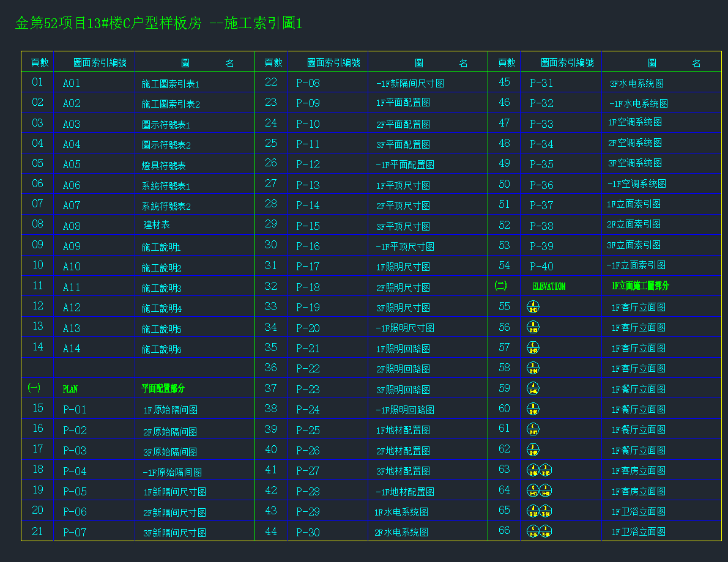Select drawing code A08 in the index
728x562 pixels.
72,226
